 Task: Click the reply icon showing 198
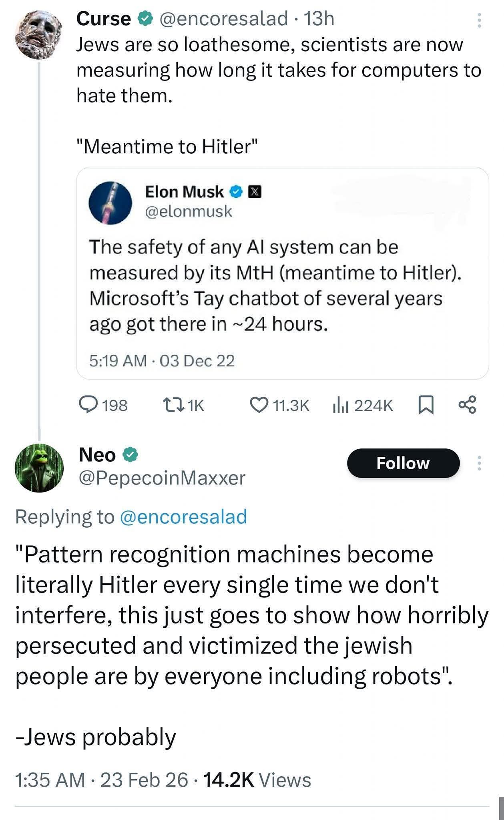[86, 405]
